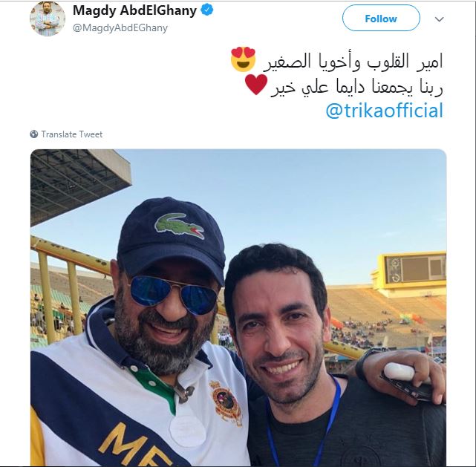Follow Magdy AbdElGhany
The image size is (476, 467).
pyautogui.click(x=381, y=19)
